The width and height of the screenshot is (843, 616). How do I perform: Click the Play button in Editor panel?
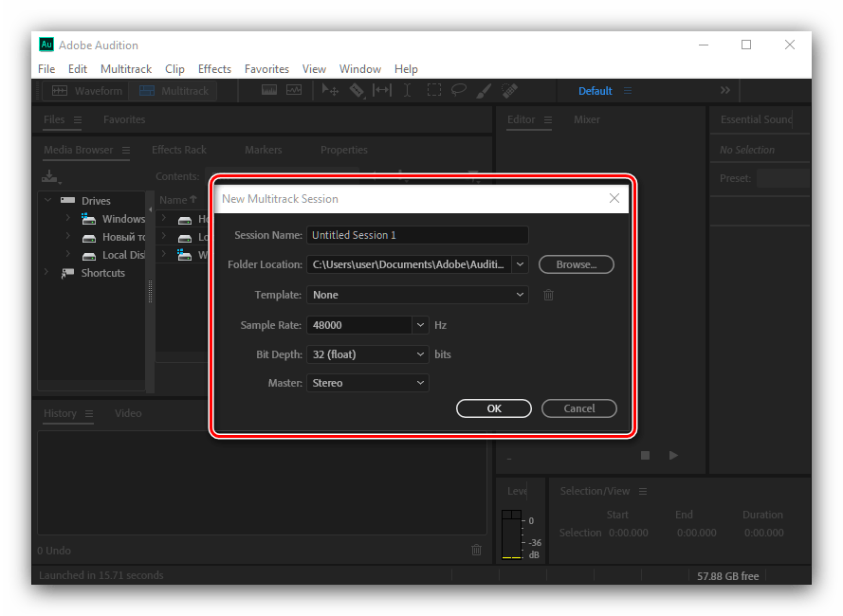point(673,455)
